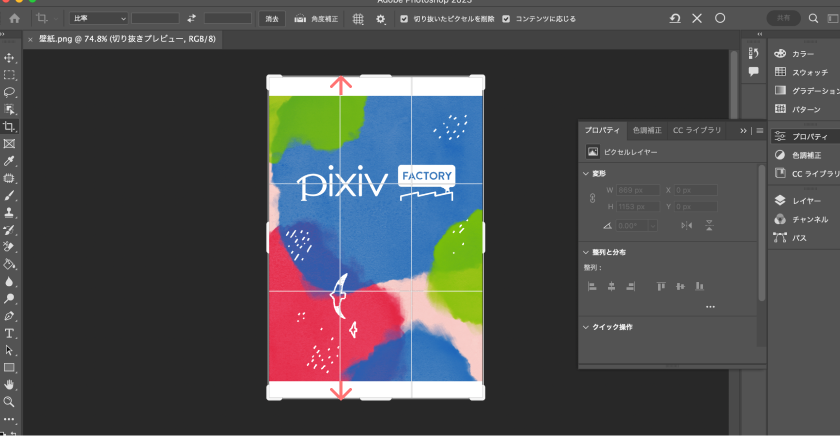Select the Clone Stamp tool
Screen dimensions: 840x436
tap(9, 213)
